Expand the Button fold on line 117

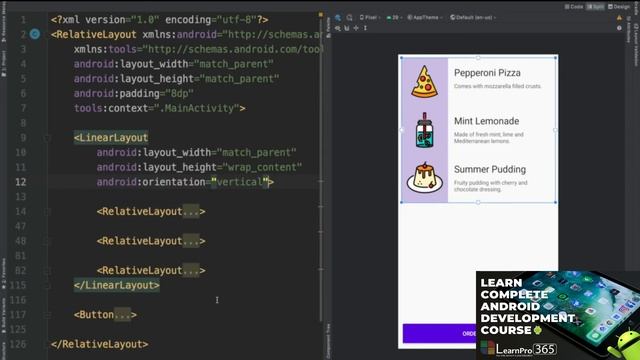click(x=47, y=315)
